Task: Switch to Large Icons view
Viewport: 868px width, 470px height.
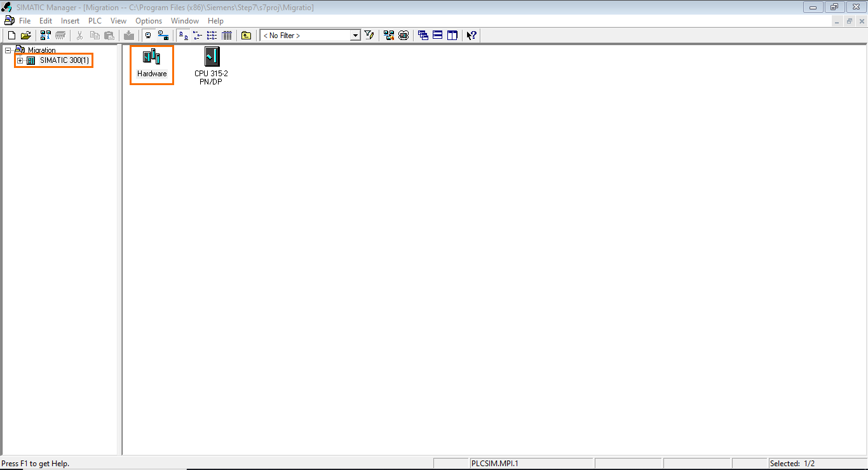Action: coord(182,35)
